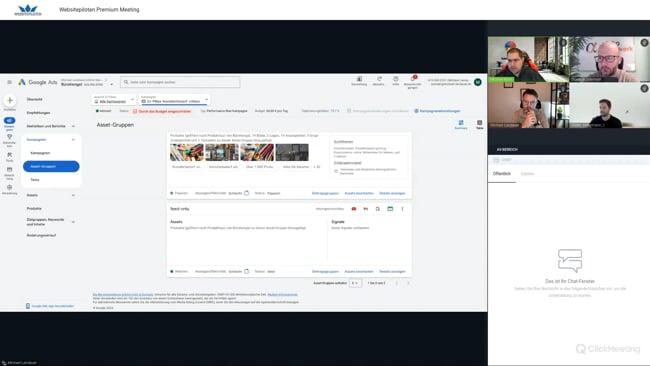Go to next page arrow
The image size is (650, 366).
click(408, 283)
